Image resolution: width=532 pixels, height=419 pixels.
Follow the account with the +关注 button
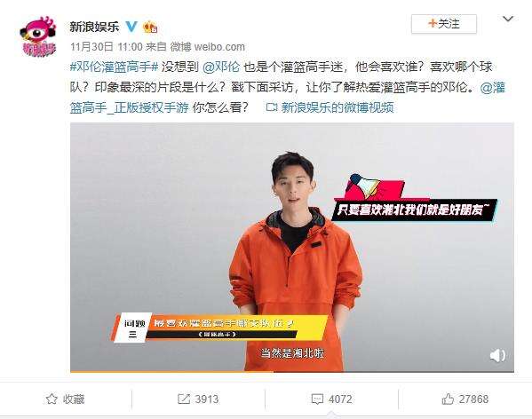[444, 24]
